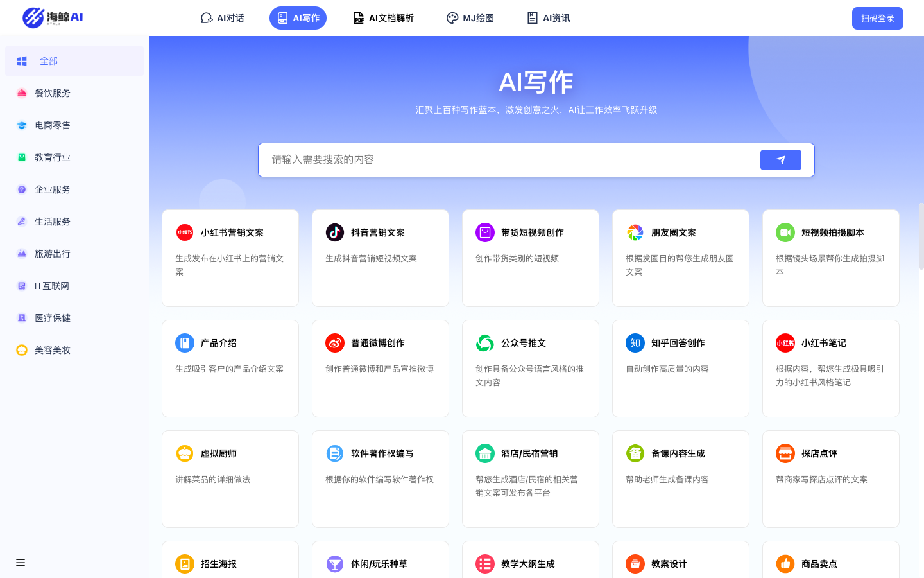Open 企业服务 category
924x578 pixels.
74,189
